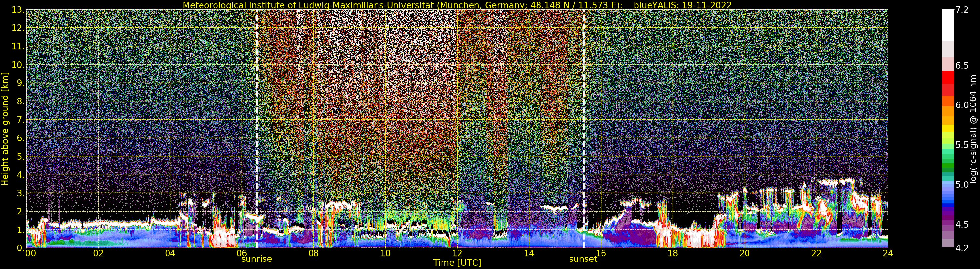Click the 8. tick label on height axis

point(21,102)
